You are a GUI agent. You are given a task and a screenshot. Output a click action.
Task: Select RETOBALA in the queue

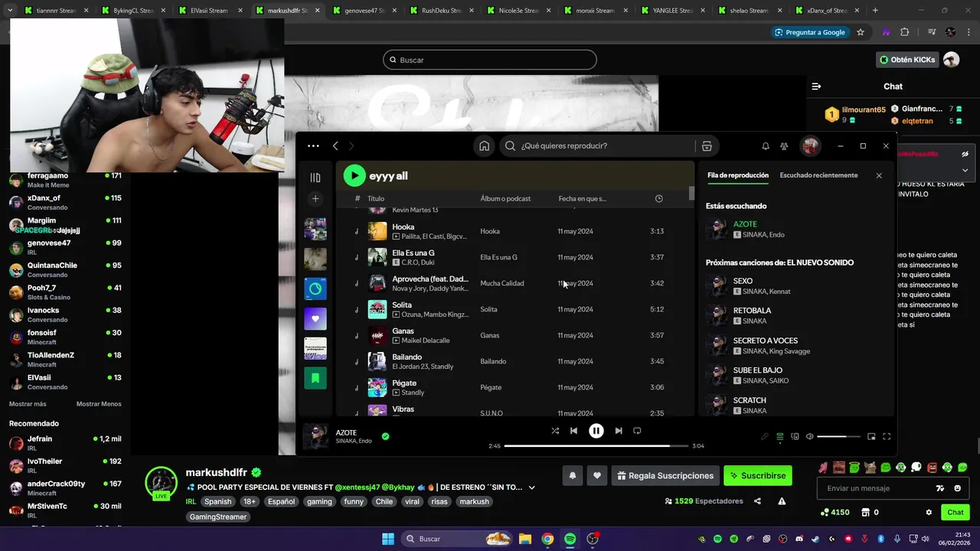pyautogui.click(x=796, y=315)
